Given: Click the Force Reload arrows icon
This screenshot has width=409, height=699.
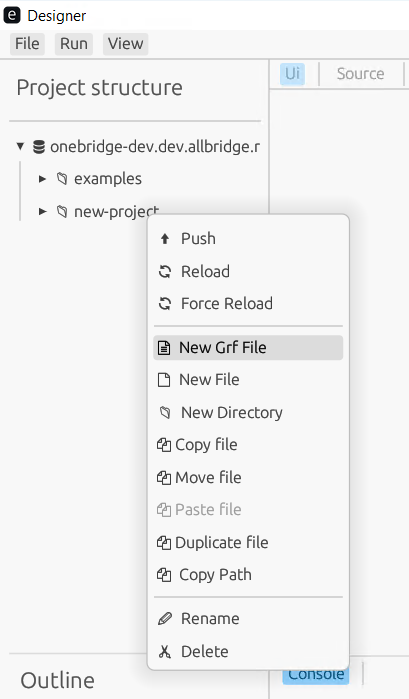Looking at the screenshot, I should point(165,304).
